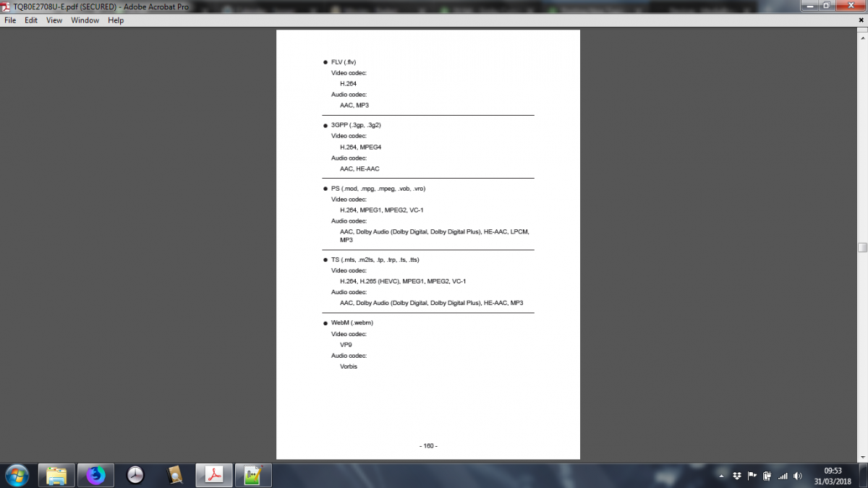The image size is (868, 488).
Task: Click the WebM (.webm) heading
Action: 352,322
